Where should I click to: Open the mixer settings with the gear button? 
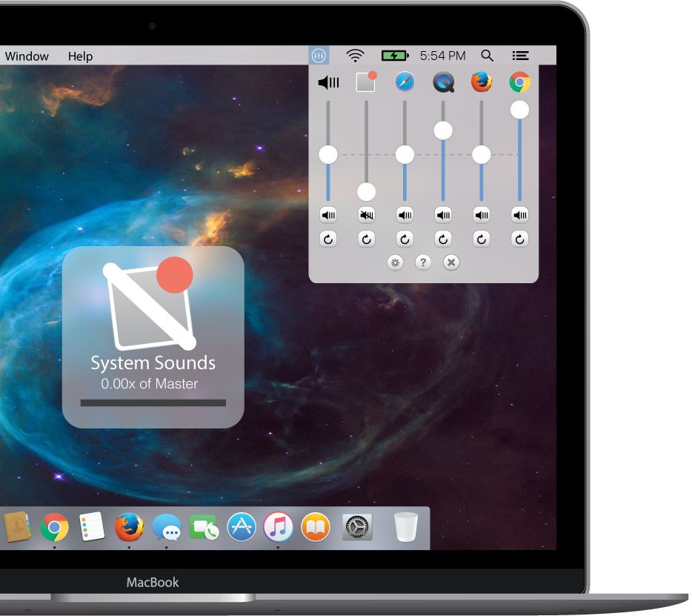[x=395, y=262]
